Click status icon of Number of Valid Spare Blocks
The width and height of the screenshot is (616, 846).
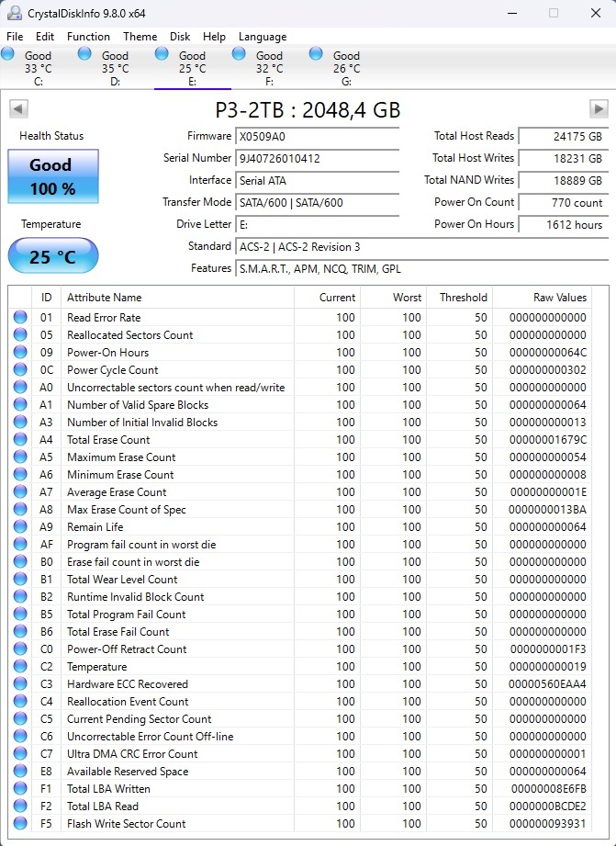(20, 405)
